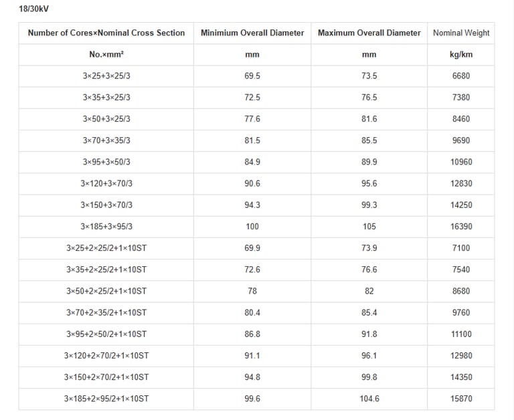
Task: Click the 3×25+2×25/2+1×10ST cell
Action: click(106, 248)
